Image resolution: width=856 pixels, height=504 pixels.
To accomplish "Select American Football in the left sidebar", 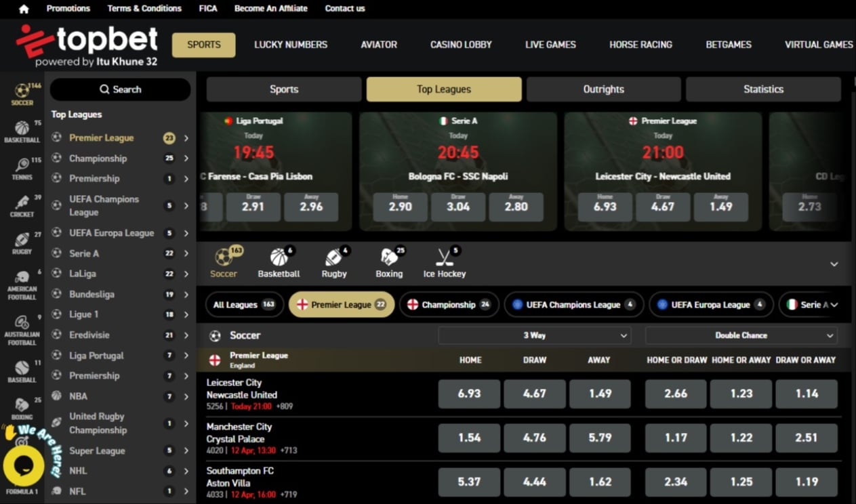I will pyautogui.click(x=22, y=284).
